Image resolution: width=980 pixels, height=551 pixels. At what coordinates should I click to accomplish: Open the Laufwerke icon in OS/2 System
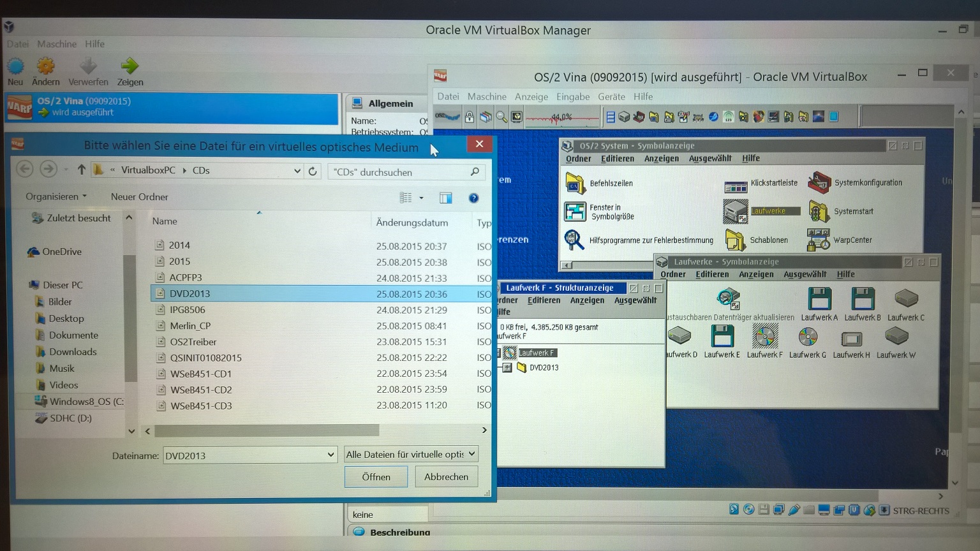[x=735, y=212]
